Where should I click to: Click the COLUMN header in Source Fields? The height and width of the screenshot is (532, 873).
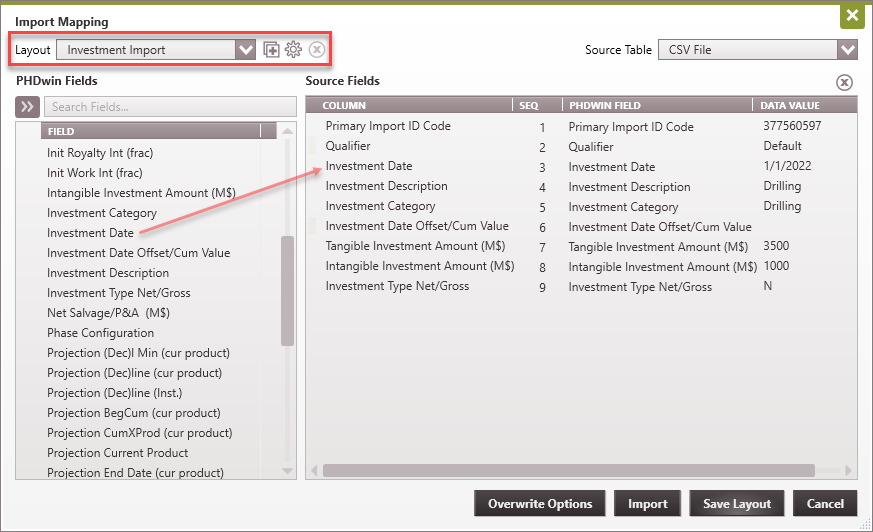(409, 105)
